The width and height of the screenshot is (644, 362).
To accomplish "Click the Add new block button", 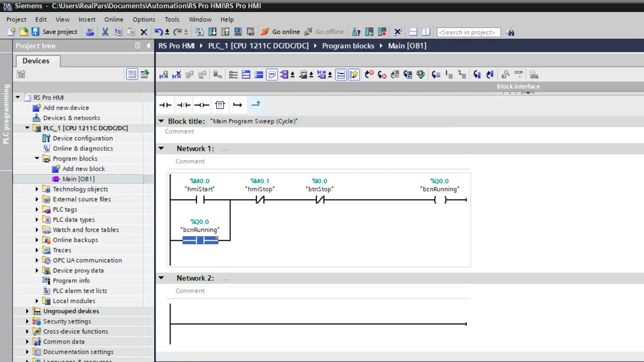I will coord(83,168).
